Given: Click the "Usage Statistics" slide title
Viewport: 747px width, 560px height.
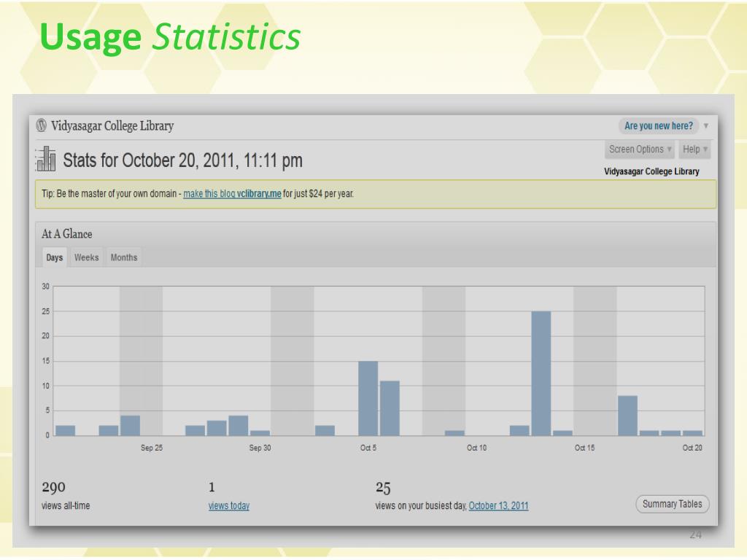Looking at the screenshot, I should click(170, 38).
